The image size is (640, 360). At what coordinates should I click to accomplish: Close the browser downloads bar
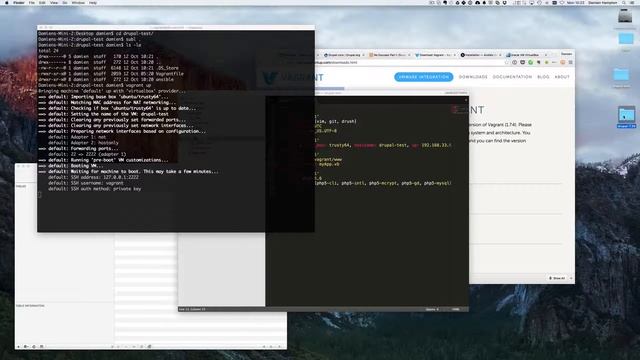(x=571, y=278)
